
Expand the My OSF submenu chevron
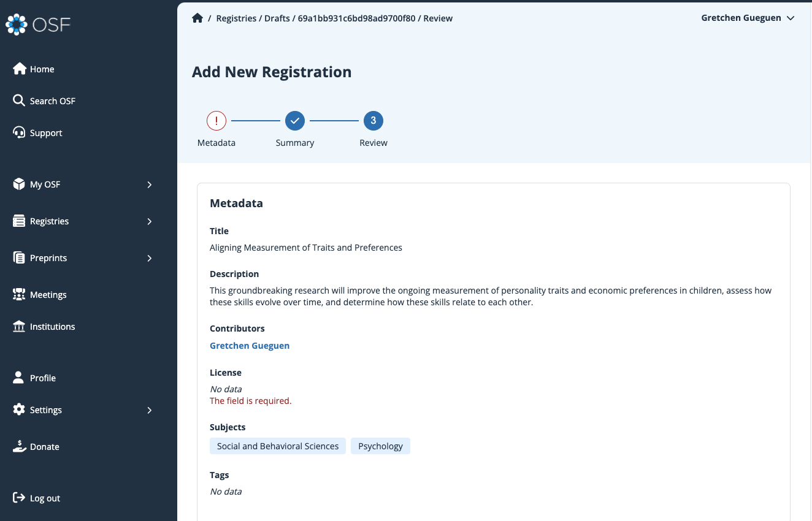point(149,184)
